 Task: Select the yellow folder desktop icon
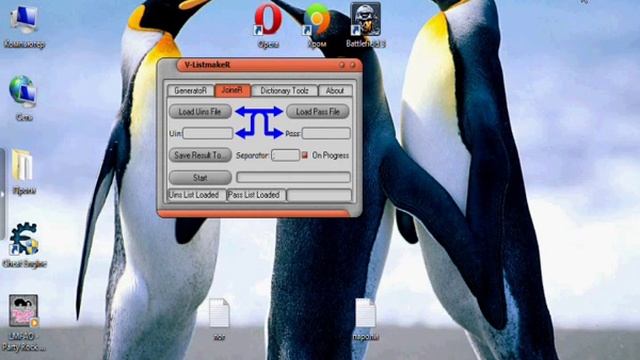coord(23,171)
